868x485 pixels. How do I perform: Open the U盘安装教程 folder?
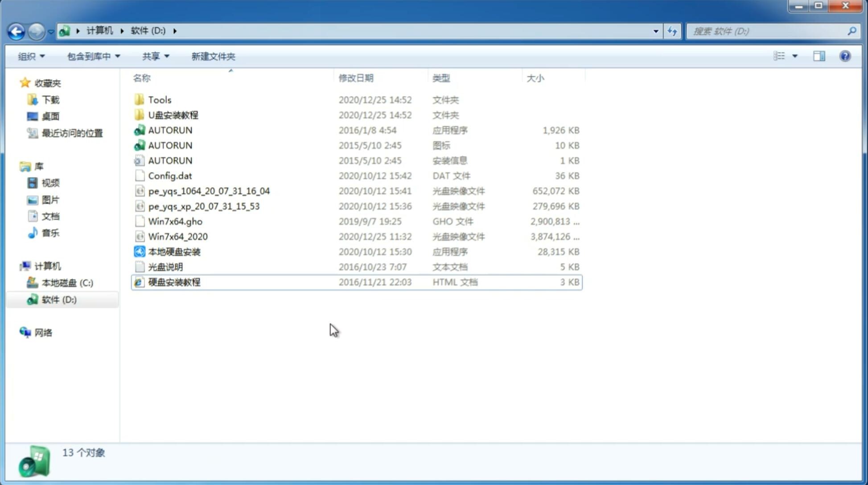173,115
